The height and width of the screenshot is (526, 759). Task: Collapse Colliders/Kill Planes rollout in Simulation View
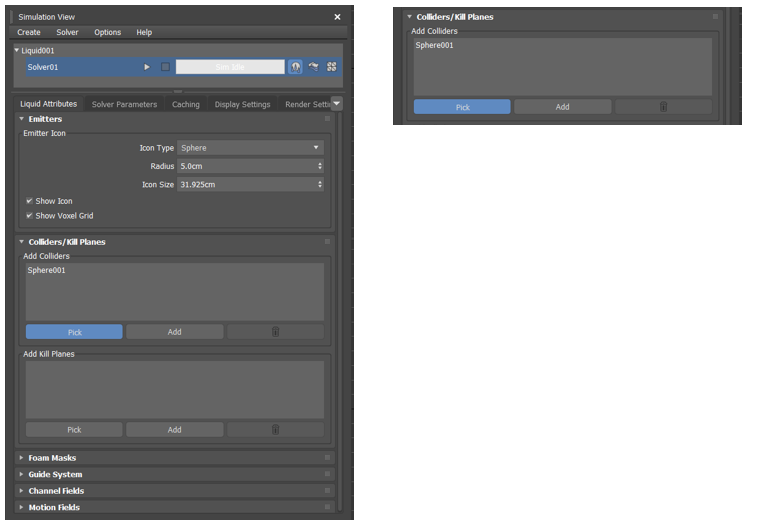click(x=21, y=242)
